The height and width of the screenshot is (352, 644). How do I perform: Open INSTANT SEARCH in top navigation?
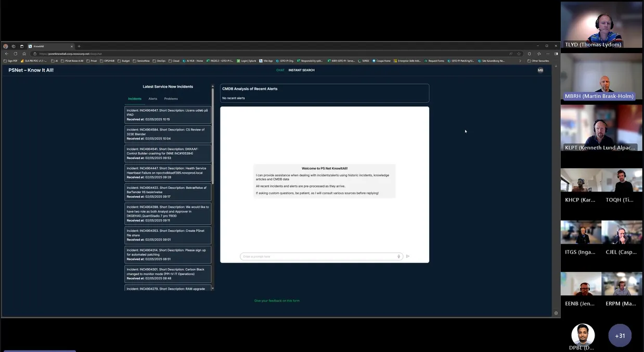point(301,70)
